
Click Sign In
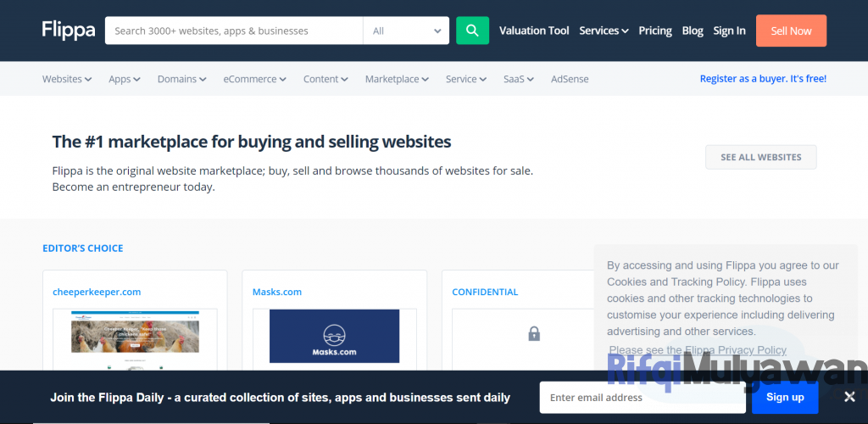tap(729, 31)
